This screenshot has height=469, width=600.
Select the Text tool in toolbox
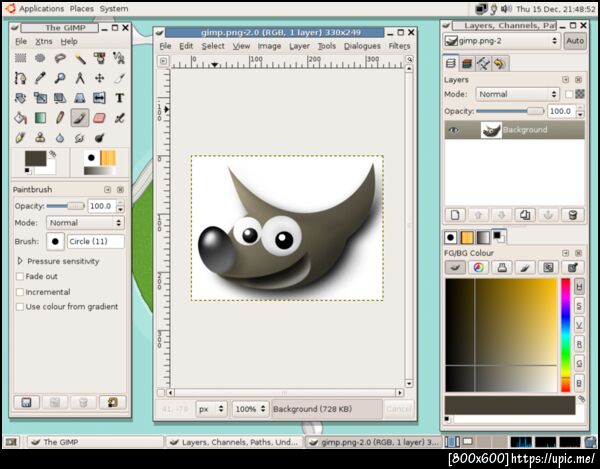120,98
